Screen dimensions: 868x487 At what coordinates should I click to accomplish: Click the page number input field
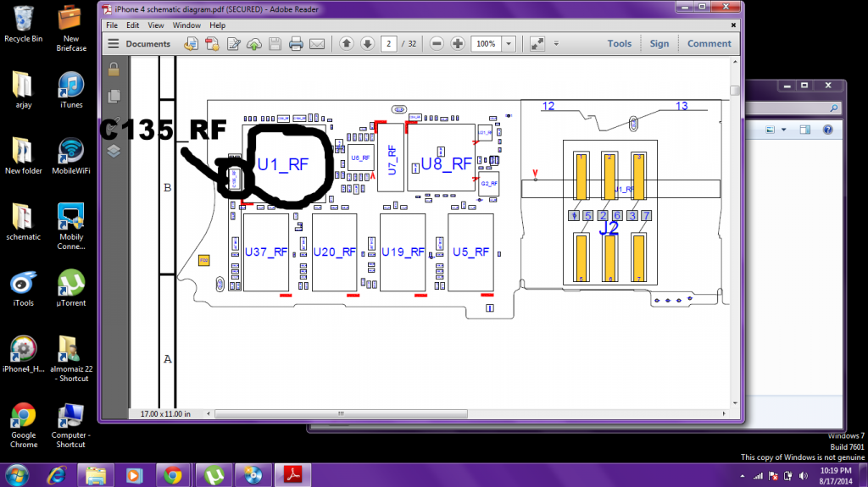[389, 44]
